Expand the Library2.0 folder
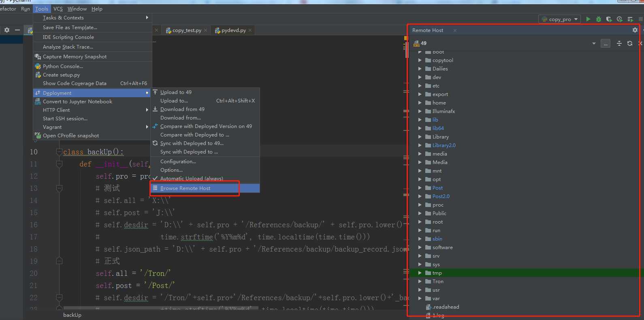The height and width of the screenshot is (320, 644). point(420,145)
